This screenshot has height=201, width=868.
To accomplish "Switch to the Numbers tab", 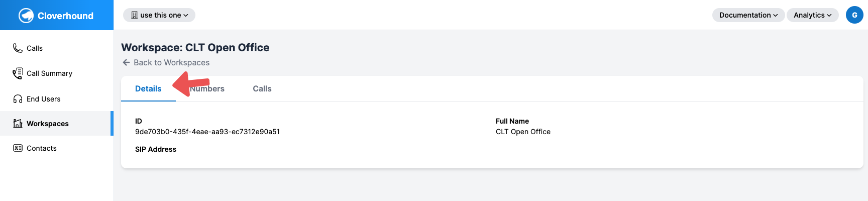I will (x=207, y=88).
